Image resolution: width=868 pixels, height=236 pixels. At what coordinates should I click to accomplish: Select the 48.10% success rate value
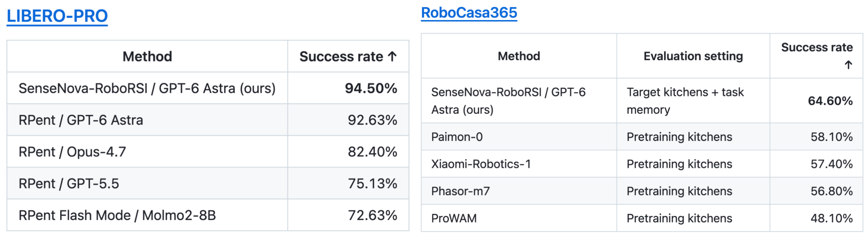pyautogui.click(x=831, y=218)
